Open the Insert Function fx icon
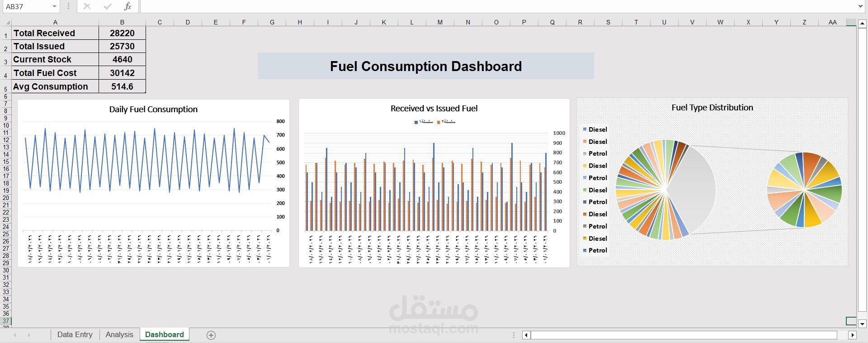 [128, 6]
